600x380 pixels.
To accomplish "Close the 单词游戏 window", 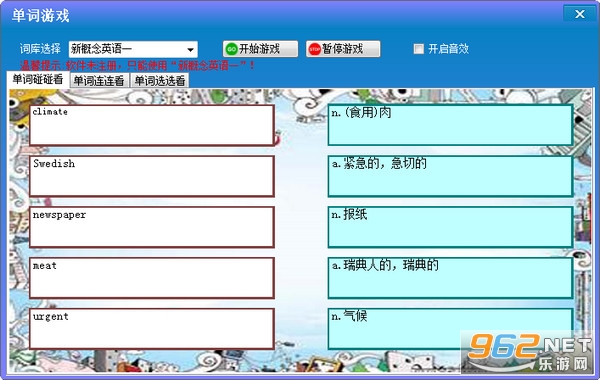I will [x=580, y=14].
